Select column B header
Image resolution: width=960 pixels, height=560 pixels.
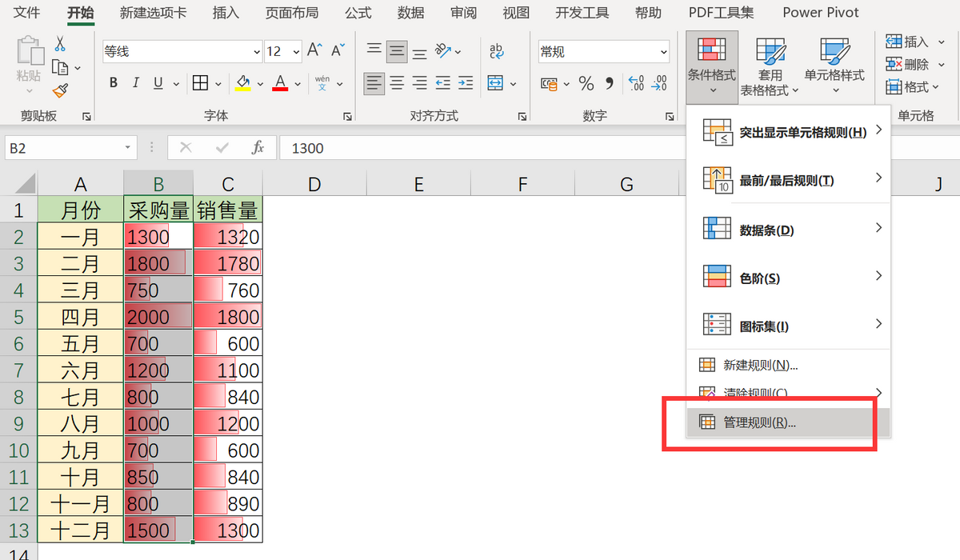(158, 184)
